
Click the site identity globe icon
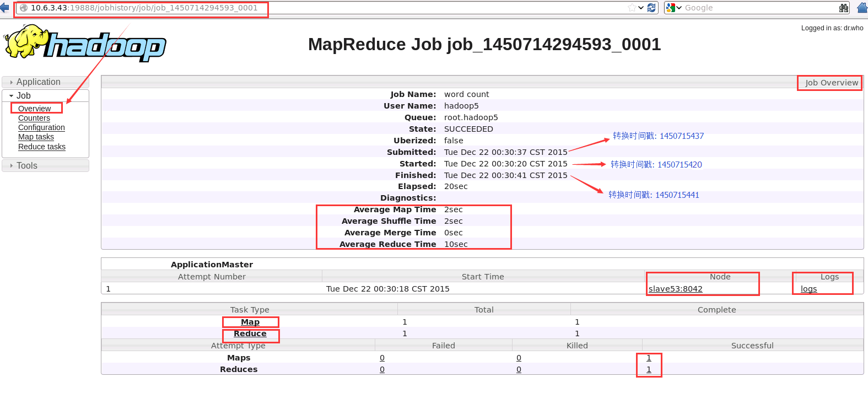tap(24, 8)
